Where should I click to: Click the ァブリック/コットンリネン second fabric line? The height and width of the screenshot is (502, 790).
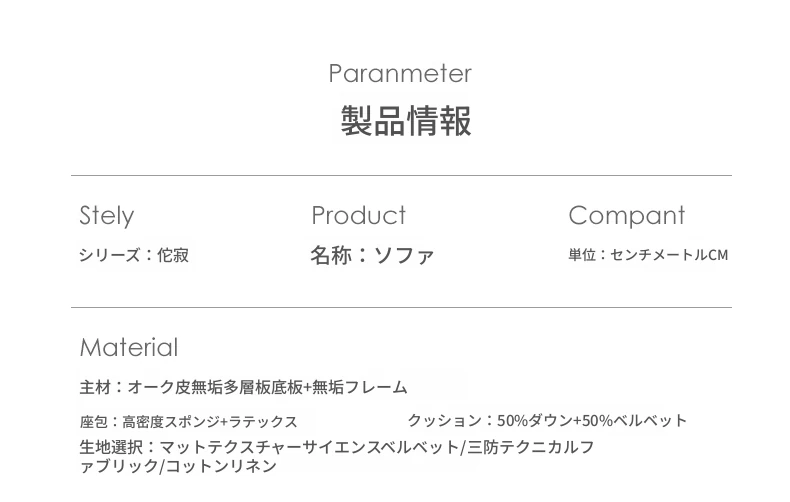coord(178,466)
